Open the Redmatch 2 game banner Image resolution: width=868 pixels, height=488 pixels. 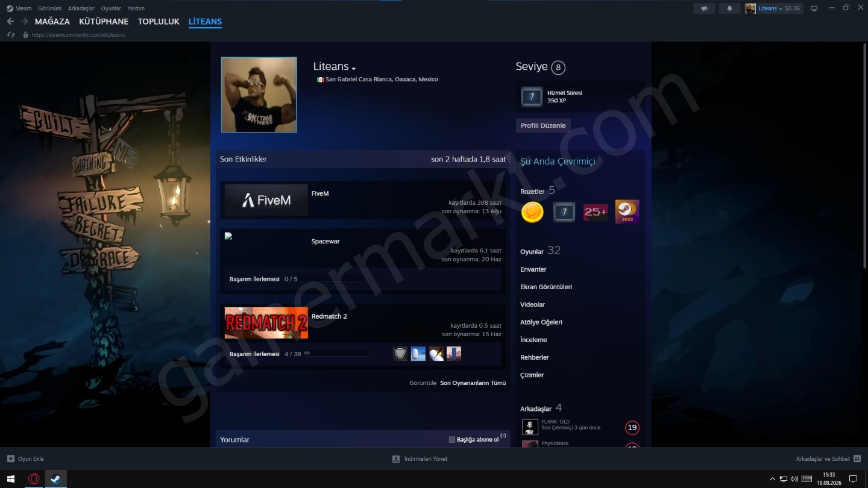(266, 323)
